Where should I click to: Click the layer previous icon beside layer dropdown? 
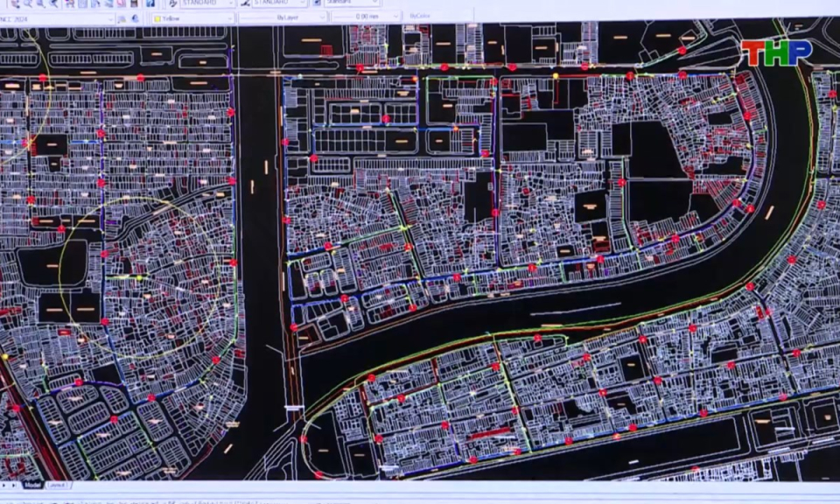(x=122, y=17)
